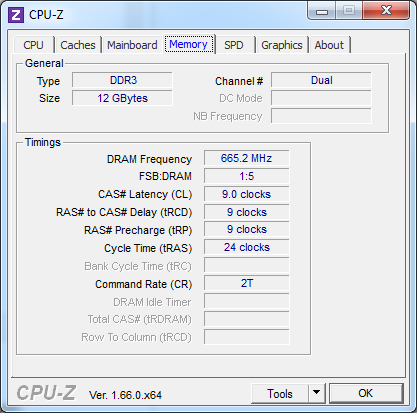Click the CPU-Z purple Z title icon
The image size is (417, 413).
pyautogui.click(x=16, y=15)
